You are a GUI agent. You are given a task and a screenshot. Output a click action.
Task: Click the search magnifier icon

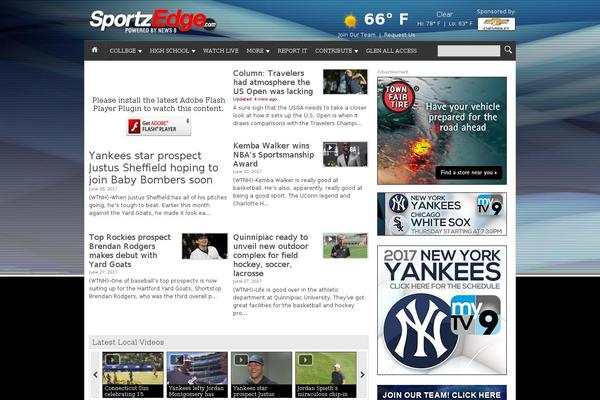tap(508, 50)
